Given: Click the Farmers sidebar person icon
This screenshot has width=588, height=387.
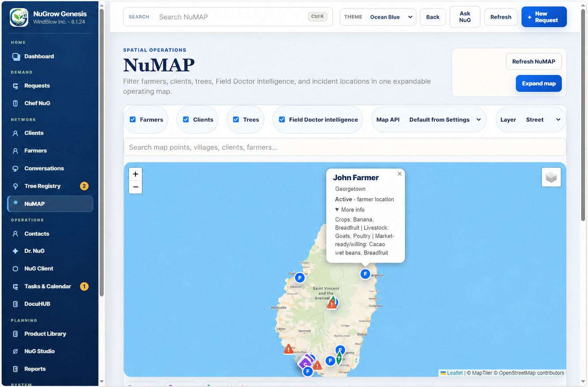Looking at the screenshot, I should click(x=15, y=151).
